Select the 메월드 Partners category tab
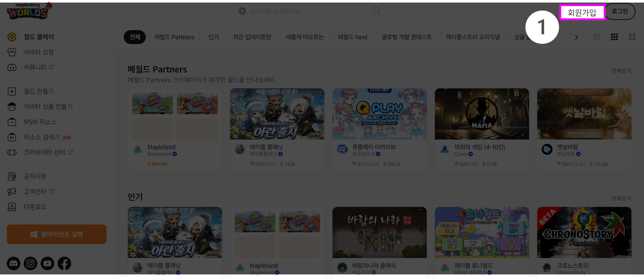The image size is (644, 277). (x=174, y=37)
